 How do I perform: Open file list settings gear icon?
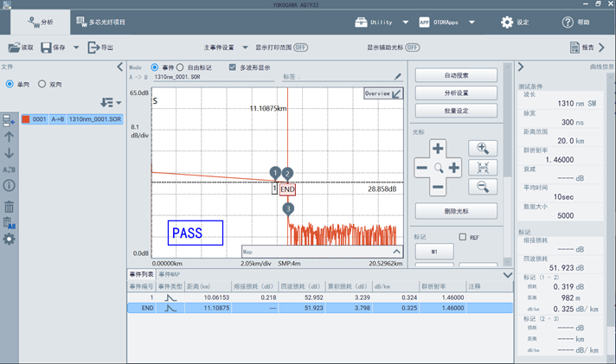(9, 239)
